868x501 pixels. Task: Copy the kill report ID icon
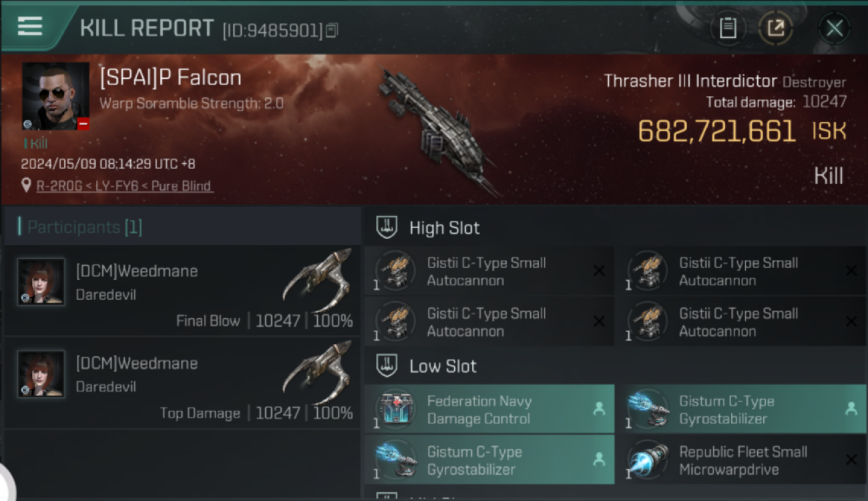click(332, 30)
